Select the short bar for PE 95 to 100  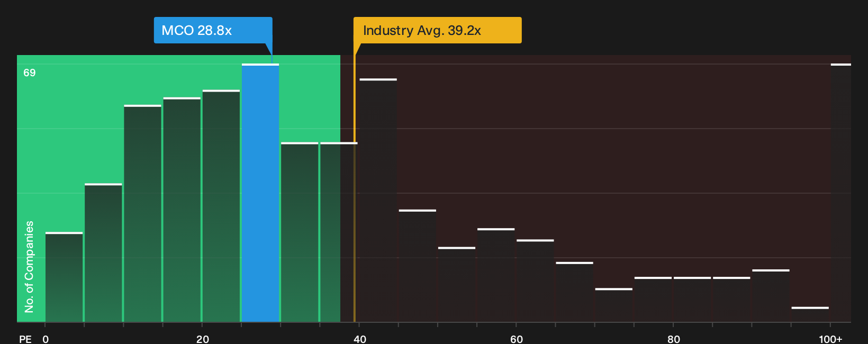click(x=810, y=314)
